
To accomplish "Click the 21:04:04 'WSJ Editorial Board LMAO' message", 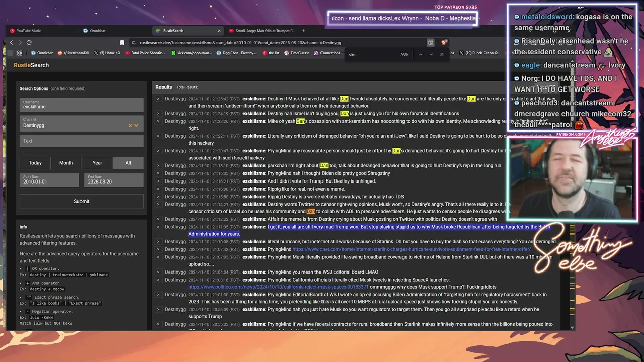I will pyautogui.click(x=323, y=272).
